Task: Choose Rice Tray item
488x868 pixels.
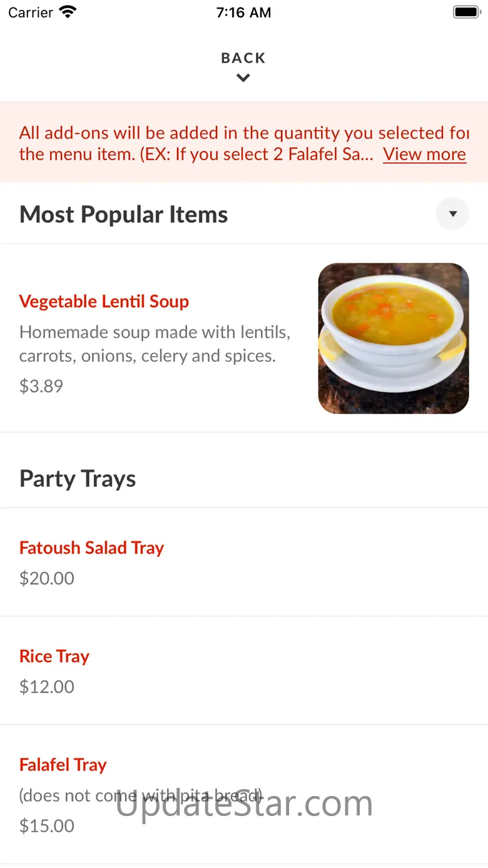Action: pos(54,656)
